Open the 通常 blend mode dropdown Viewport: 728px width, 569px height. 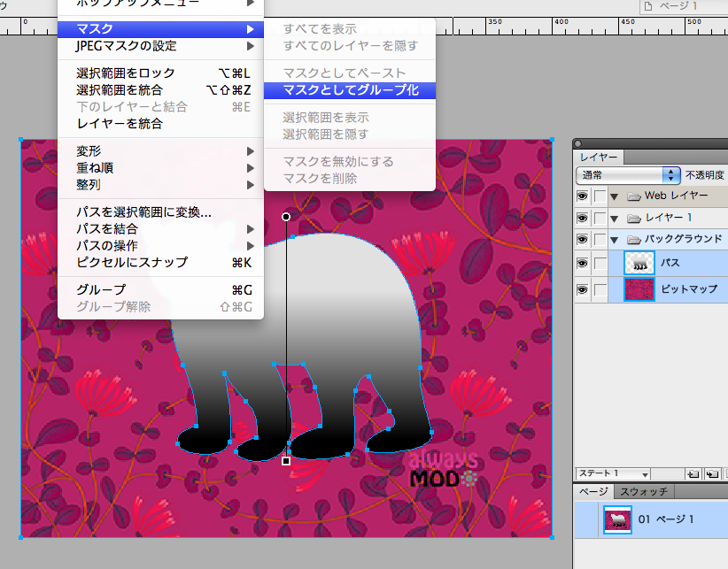(627, 175)
